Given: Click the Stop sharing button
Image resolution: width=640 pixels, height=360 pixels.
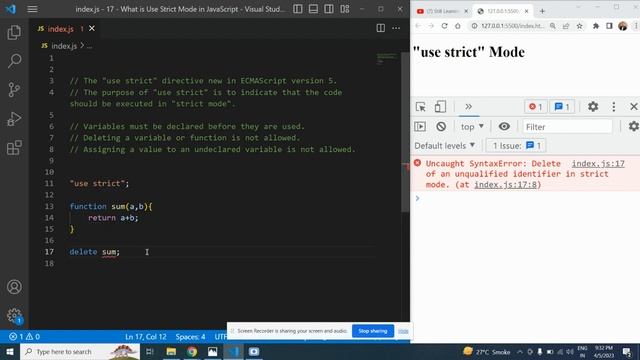Looking at the screenshot, I should (x=373, y=331).
